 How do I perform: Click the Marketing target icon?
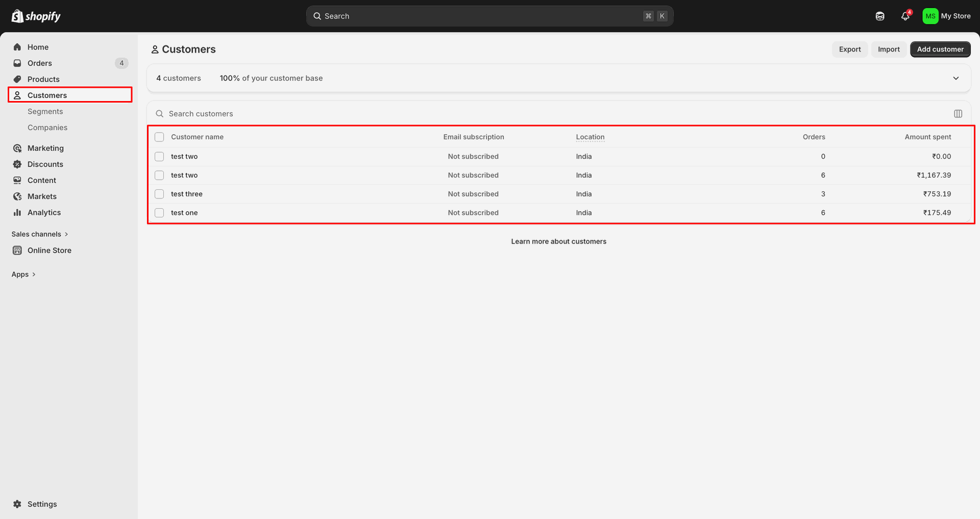(17, 148)
